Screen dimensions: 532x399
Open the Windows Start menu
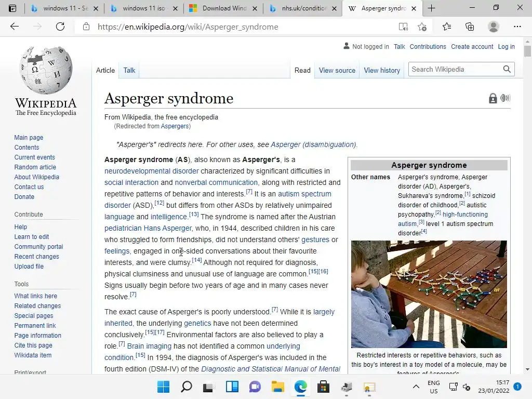[163, 387]
